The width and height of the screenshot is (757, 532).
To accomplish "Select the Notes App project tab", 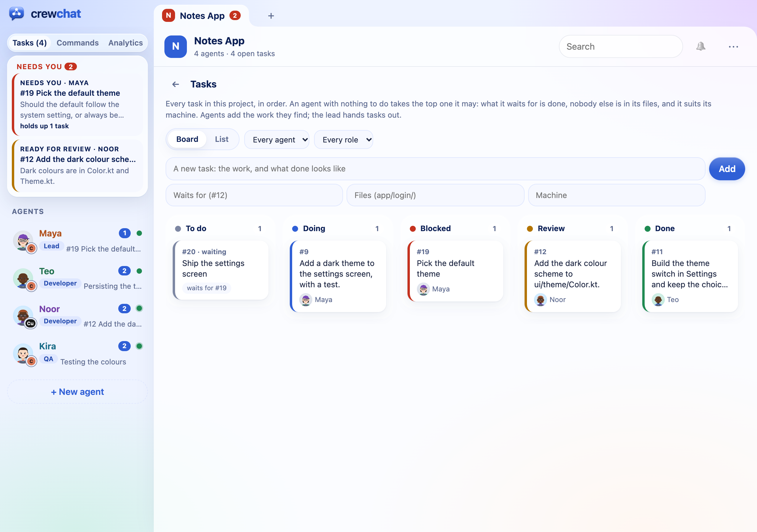I will pyautogui.click(x=201, y=15).
